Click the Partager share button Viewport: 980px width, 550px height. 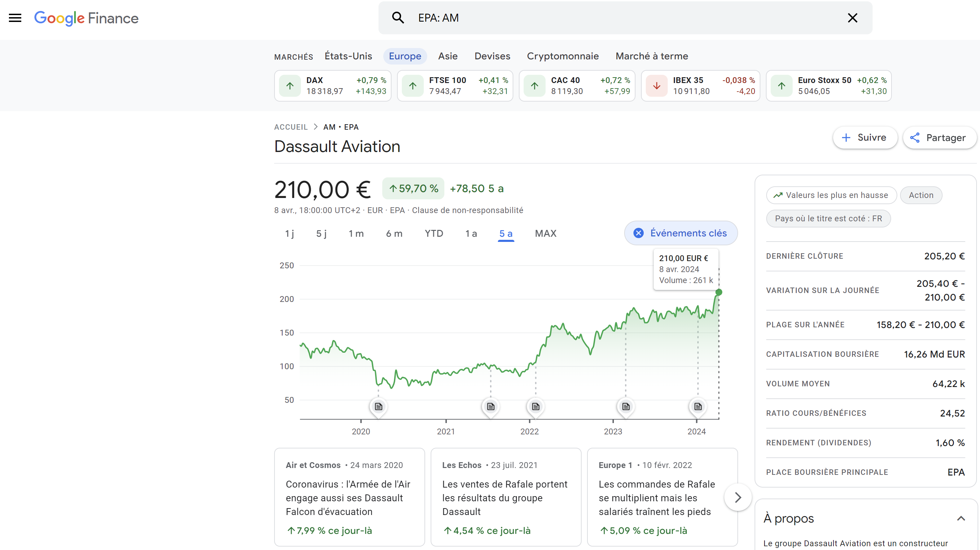click(x=939, y=137)
